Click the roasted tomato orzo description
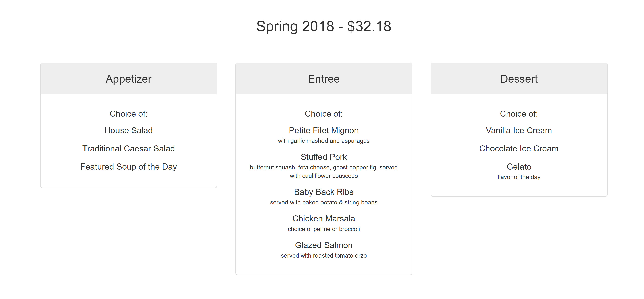The width and height of the screenshot is (644, 299). coord(324,256)
